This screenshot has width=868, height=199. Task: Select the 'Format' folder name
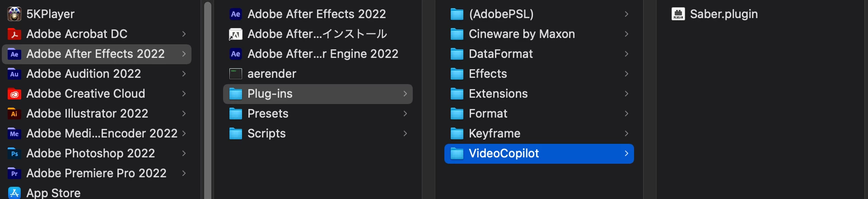click(488, 114)
